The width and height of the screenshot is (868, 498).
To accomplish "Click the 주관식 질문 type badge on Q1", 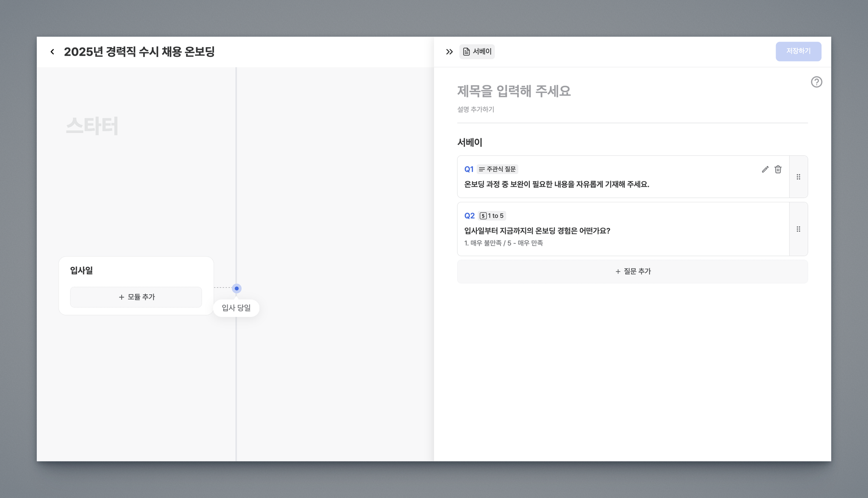I will coord(497,169).
